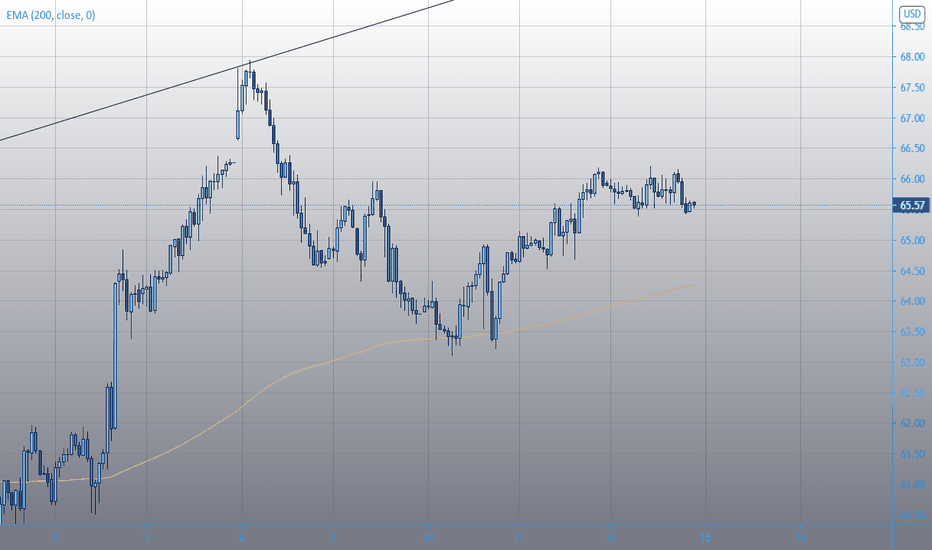The width and height of the screenshot is (932, 550).
Task: Click date label 4 on time axis
Action: [x=55, y=537]
